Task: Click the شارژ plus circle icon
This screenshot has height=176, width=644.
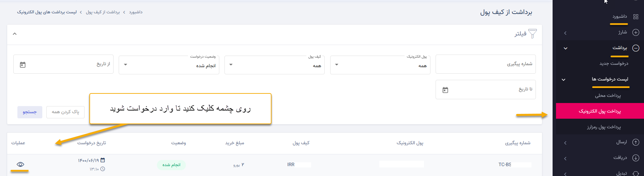Action: pyautogui.click(x=636, y=32)
